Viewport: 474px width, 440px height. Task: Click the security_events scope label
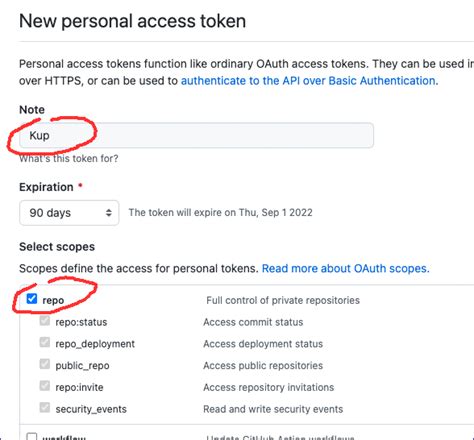tap(91, 409)
